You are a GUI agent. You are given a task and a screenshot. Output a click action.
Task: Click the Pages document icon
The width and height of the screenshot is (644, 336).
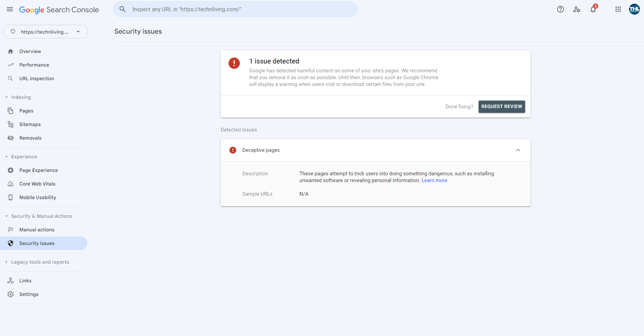coord(11,111)
